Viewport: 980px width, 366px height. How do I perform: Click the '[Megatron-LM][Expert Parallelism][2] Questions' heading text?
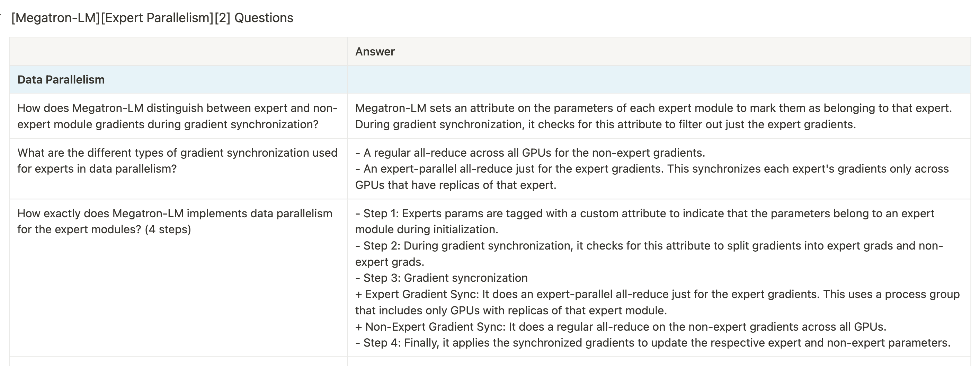152,18
